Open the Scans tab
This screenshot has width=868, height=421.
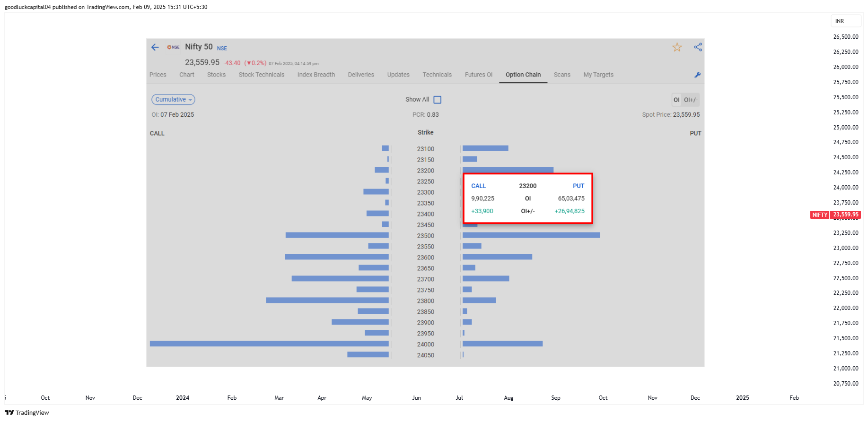pyautogui.click(x=562, y=75)
